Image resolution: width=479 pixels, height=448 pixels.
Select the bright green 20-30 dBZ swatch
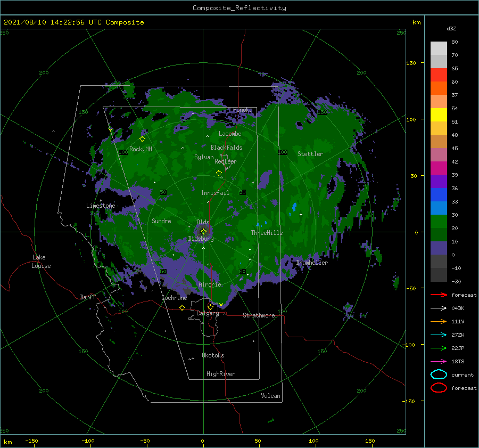(x=439, y=222)
